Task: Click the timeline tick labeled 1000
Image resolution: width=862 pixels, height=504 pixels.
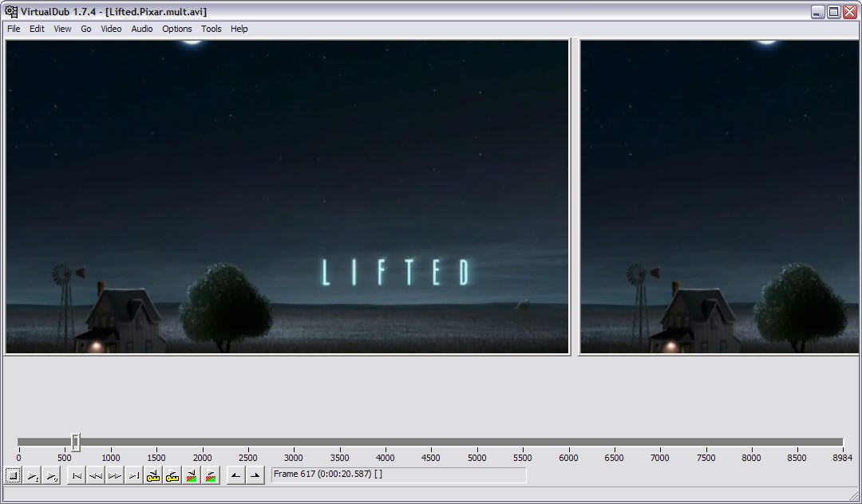Action: [110, 457]
